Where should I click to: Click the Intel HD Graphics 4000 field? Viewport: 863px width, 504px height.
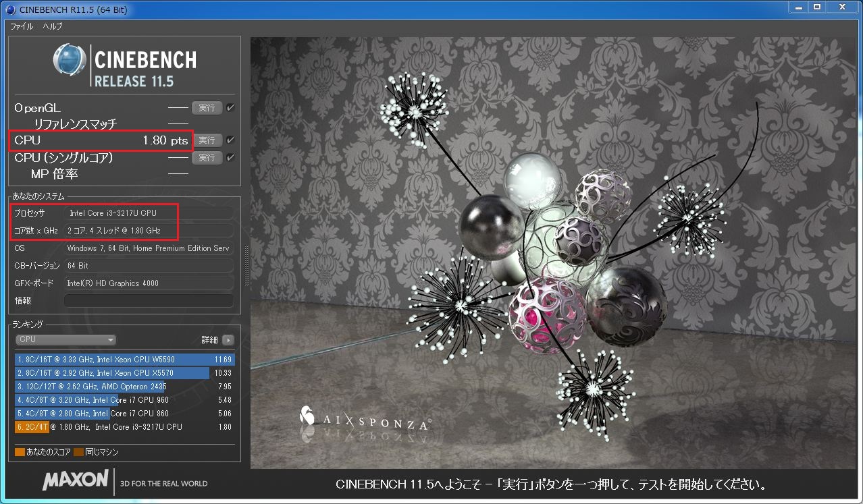(x=149, y=283)
